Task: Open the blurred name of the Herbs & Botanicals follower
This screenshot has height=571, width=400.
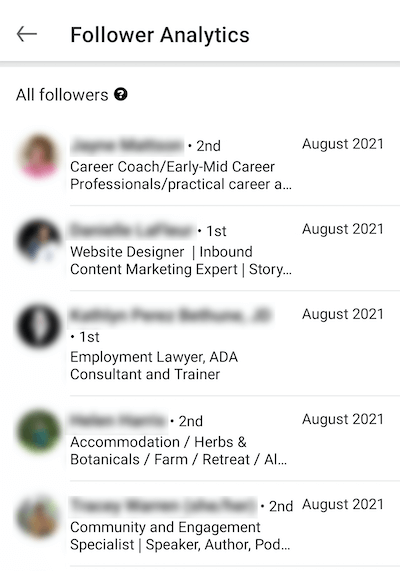Action: [118, 421]
